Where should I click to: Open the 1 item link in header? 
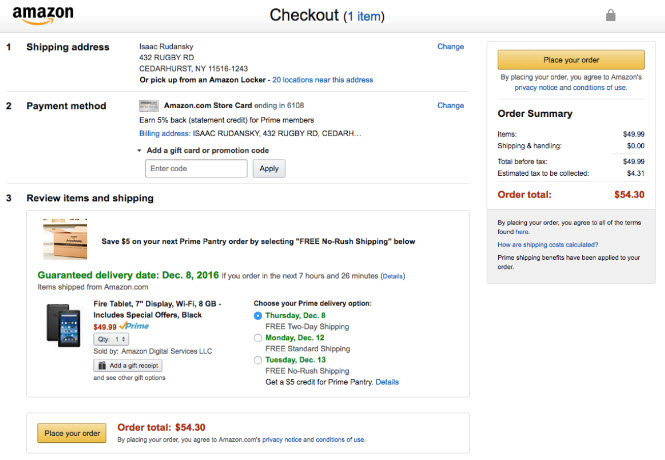tap(364, 16)
